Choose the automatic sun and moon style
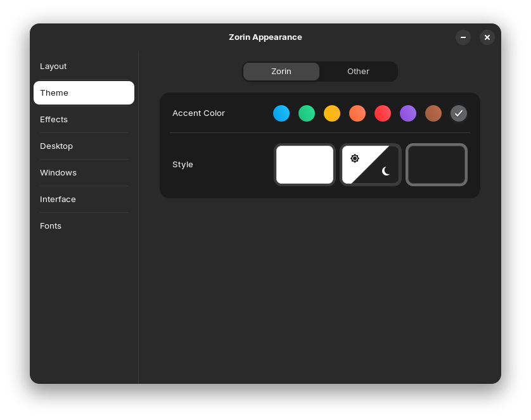Image resolution: width=531 pixels, height=420 pixels. [371, 165]
